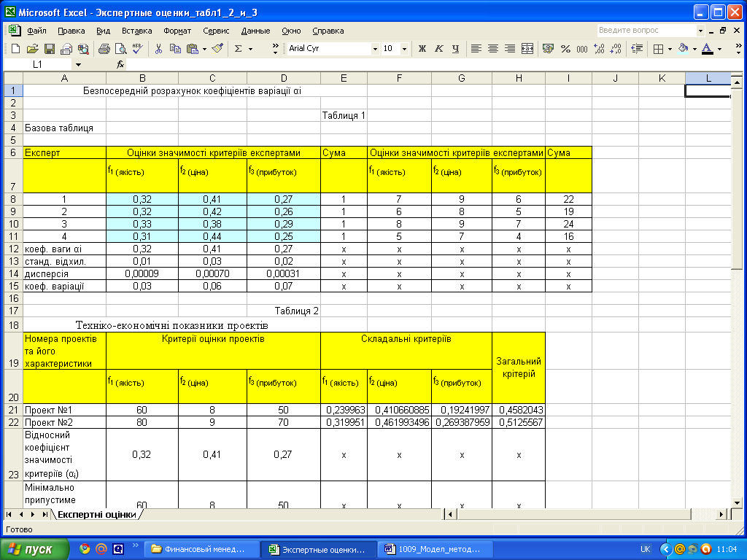Click the Print icon
The width and height of the screenshot is (747, 560).
click(x=104, y=49)
